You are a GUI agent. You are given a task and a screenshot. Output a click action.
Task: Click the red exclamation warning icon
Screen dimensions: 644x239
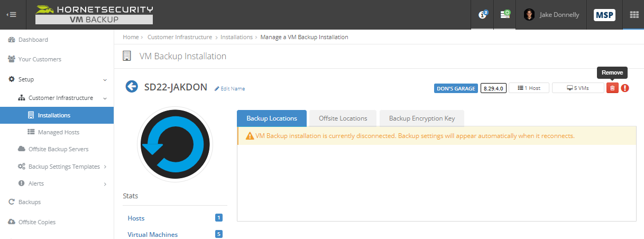pyautogui.click(x=625, y=88)
